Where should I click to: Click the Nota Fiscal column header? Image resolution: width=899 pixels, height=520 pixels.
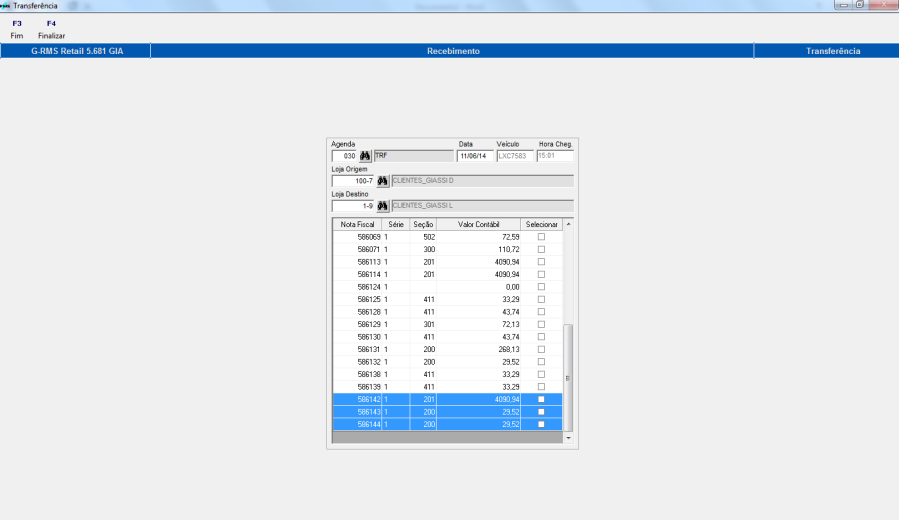(357, 225)
